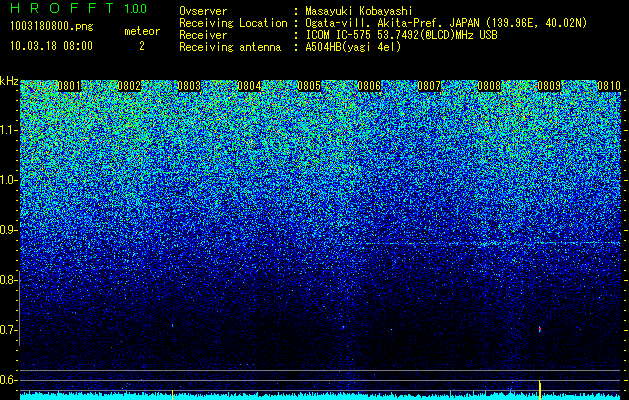Click the 0.7 kHz axis tick label
This screenshot has height=400, width=629.
[8, 330]
